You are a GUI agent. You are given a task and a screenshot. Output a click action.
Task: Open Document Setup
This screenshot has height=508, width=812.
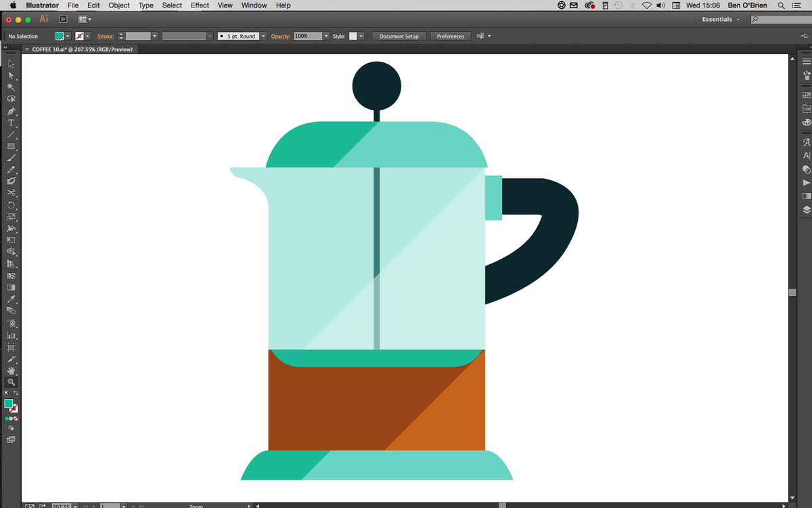[x=399, y=36]
